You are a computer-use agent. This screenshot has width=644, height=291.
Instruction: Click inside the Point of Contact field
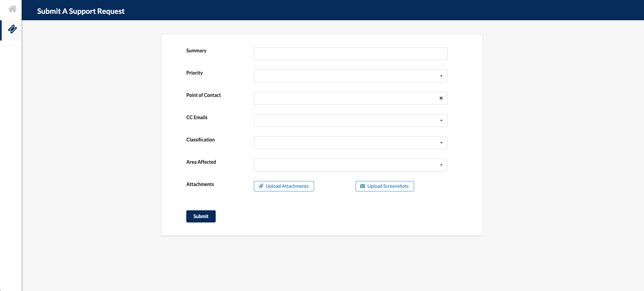(345, 98)
